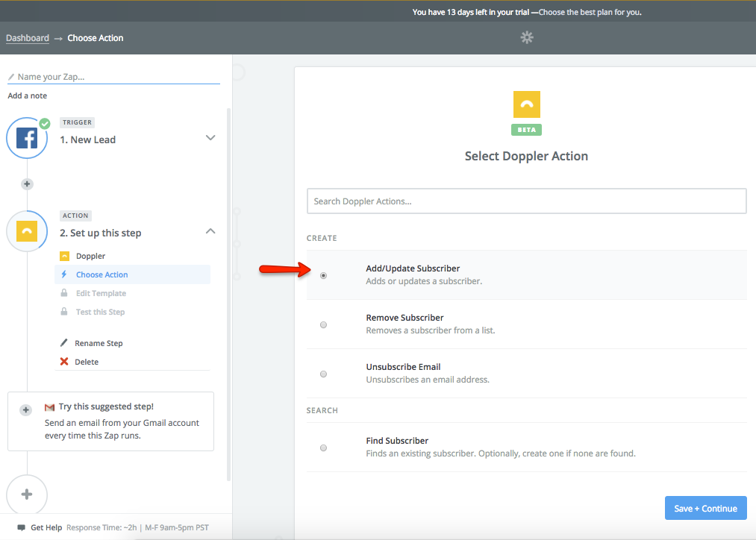The image size is (756, 540).
Task: Click the Find Subscriber title
Action: click(x=397, y=441)
